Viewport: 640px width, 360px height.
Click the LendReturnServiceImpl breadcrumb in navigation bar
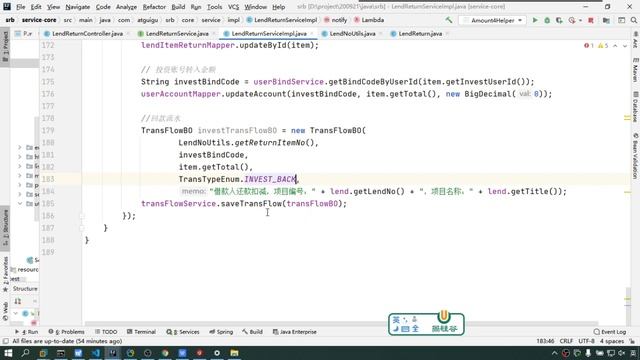tap(282, 20)
